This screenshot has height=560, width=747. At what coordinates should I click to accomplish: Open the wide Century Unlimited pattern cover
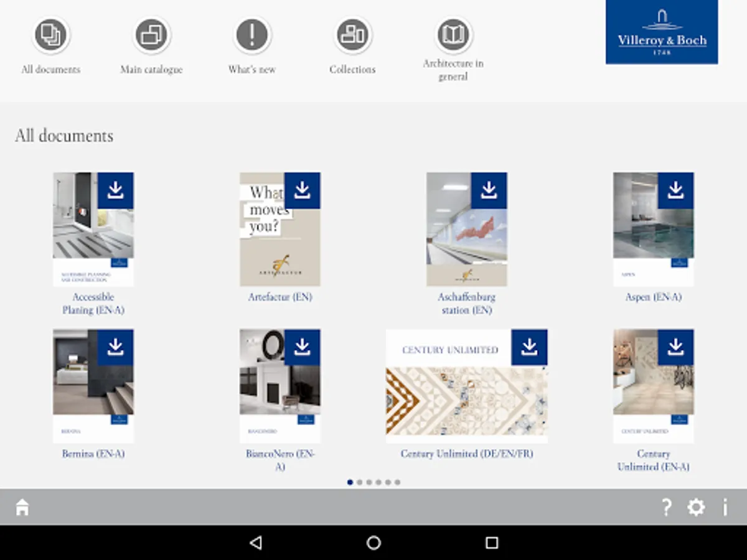[x=467, y=386]
